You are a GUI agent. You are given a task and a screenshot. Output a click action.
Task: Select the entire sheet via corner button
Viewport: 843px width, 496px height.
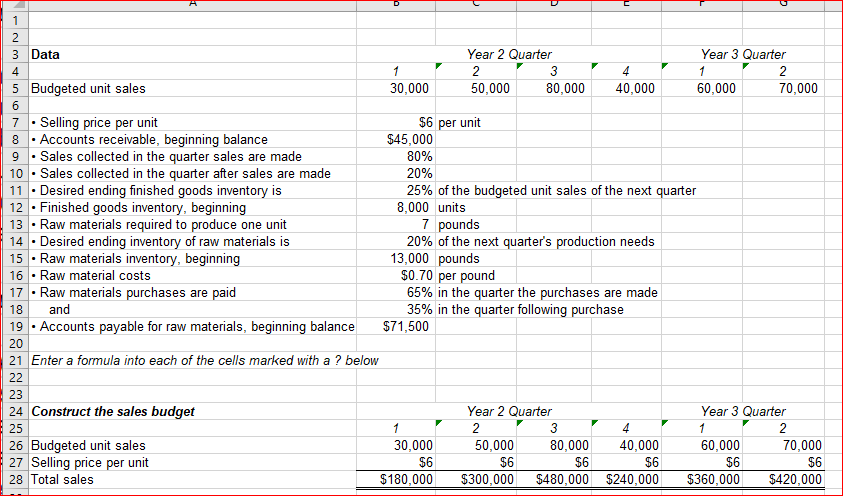pyautogui.click(x=15, y=5)
